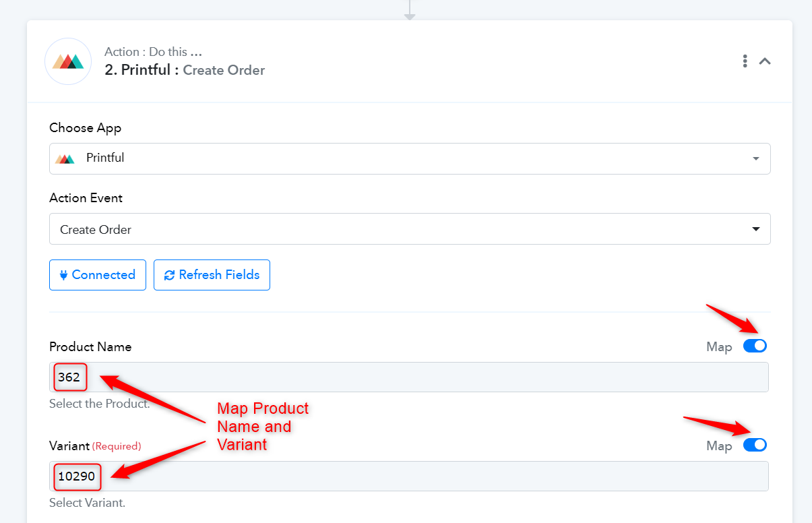This screenshot has width=812, height=523.
Task: Select the Create Order value in Action Event
Action: coord(96,230)
